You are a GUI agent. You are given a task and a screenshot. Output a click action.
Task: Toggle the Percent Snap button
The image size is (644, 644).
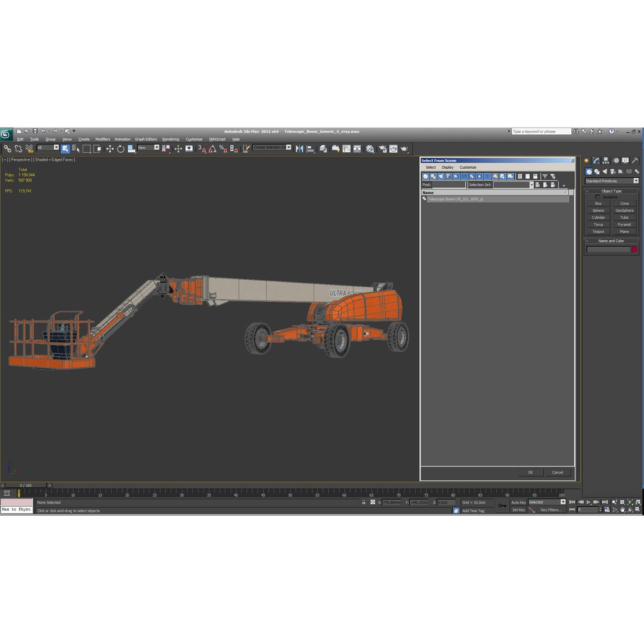(223, 148)
